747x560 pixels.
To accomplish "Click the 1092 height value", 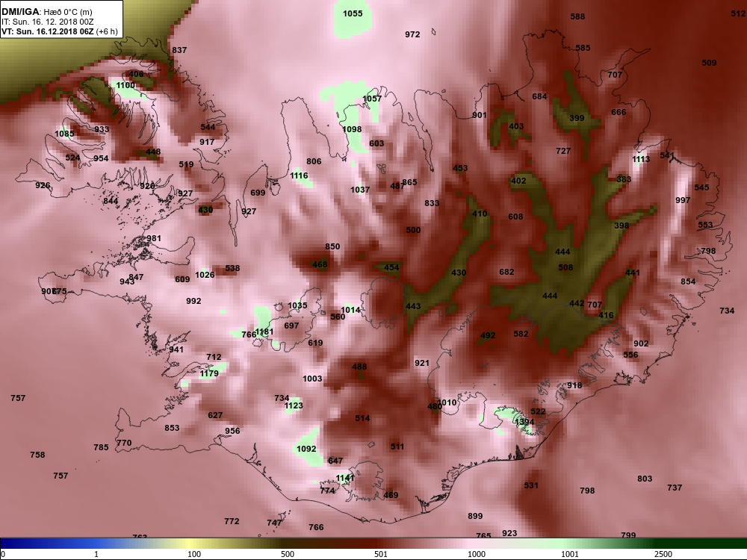I will [x=306, y=448].
